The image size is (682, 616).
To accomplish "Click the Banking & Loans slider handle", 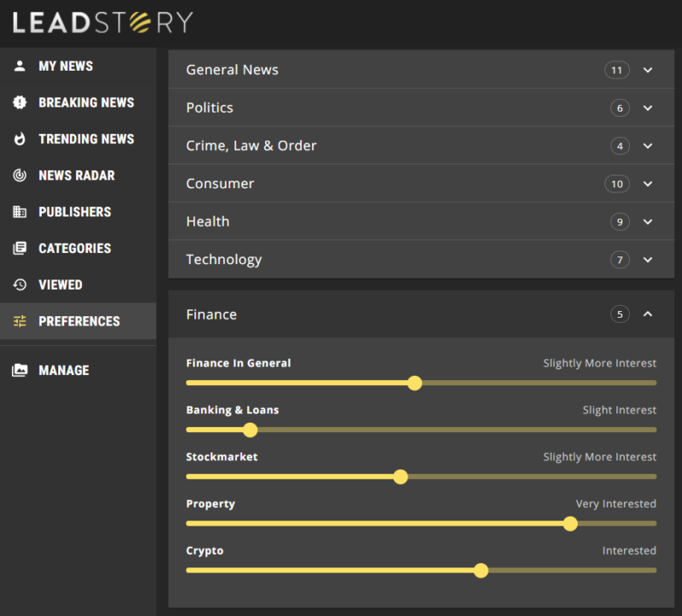I will (x=250, y=429).
